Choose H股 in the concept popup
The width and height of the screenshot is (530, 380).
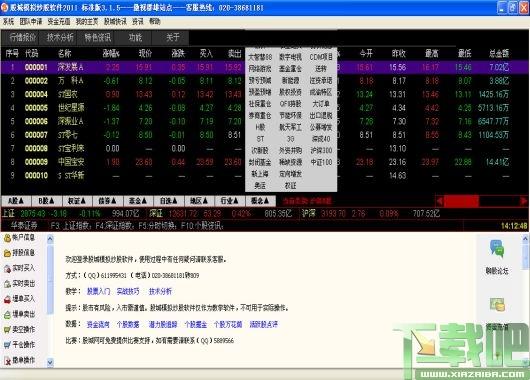click(x=260, y=127)
